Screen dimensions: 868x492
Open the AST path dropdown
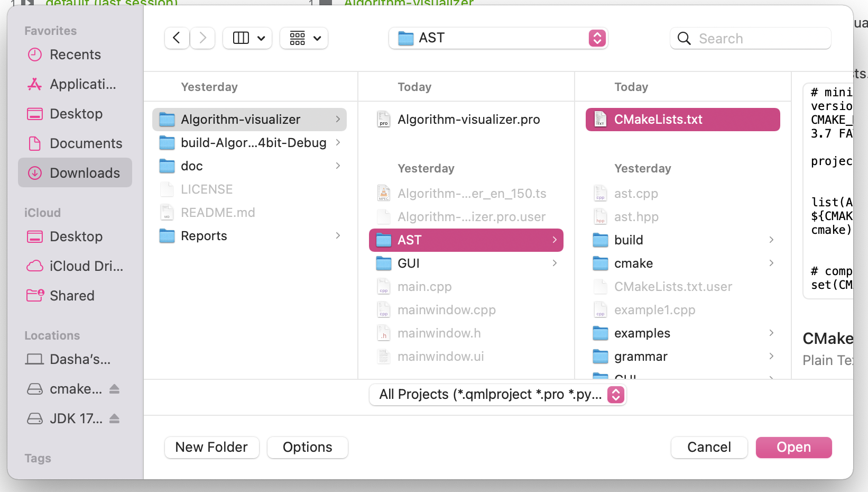click(596, 38)
